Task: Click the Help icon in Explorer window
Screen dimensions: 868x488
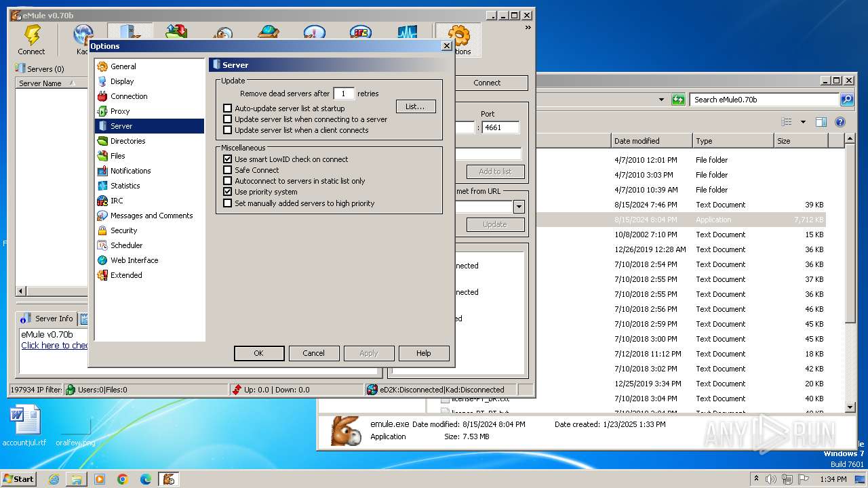Action: pos(840,122)
